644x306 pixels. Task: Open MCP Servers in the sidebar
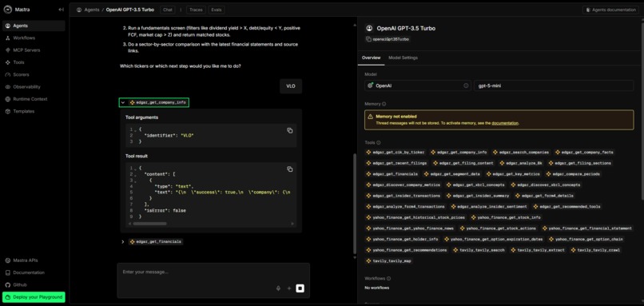[34, 50]
